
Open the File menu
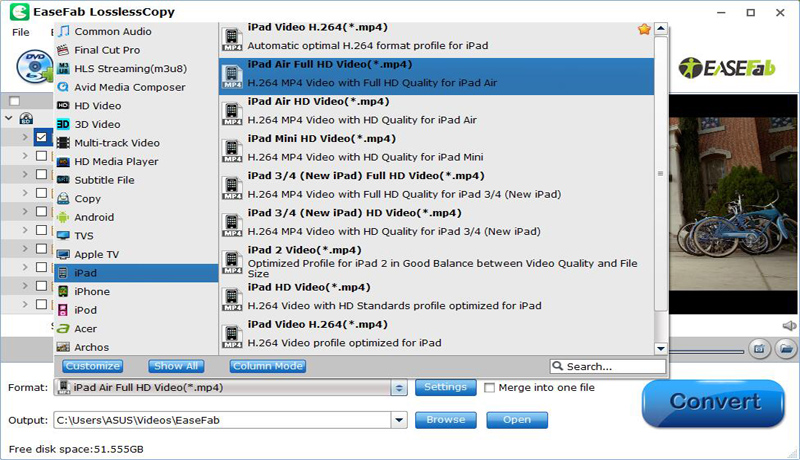20,32
